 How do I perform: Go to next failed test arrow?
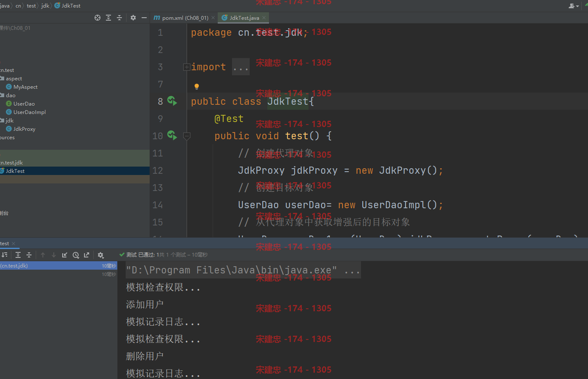click(54, 255)
